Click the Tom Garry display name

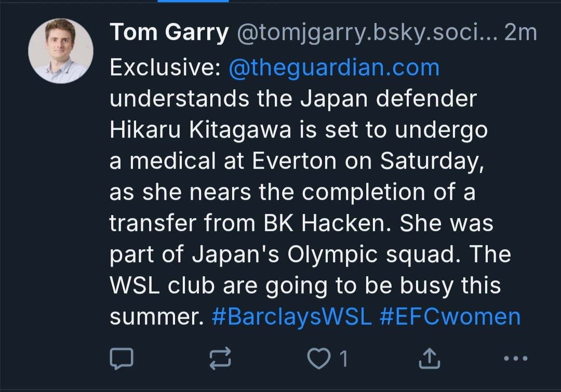pos(169,34)
